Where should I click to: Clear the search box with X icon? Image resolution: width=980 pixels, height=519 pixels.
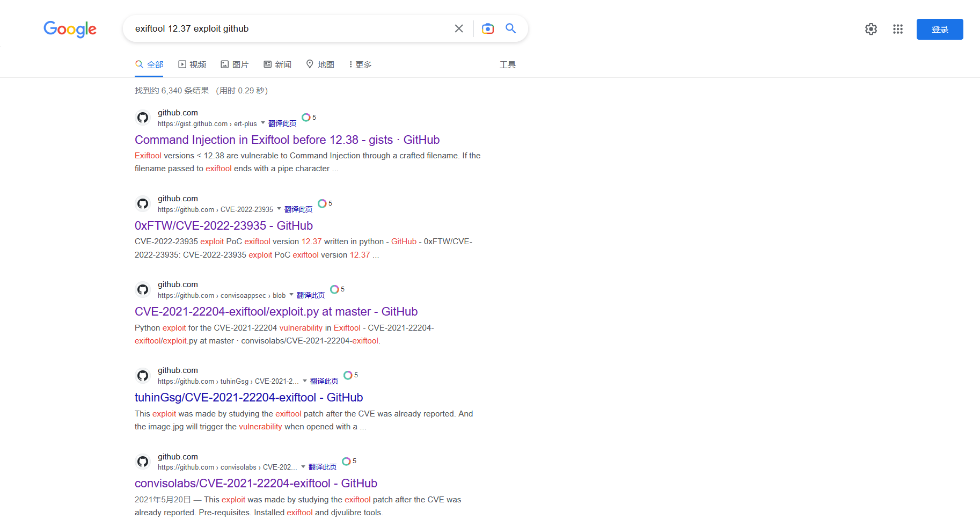click(459, 28)
